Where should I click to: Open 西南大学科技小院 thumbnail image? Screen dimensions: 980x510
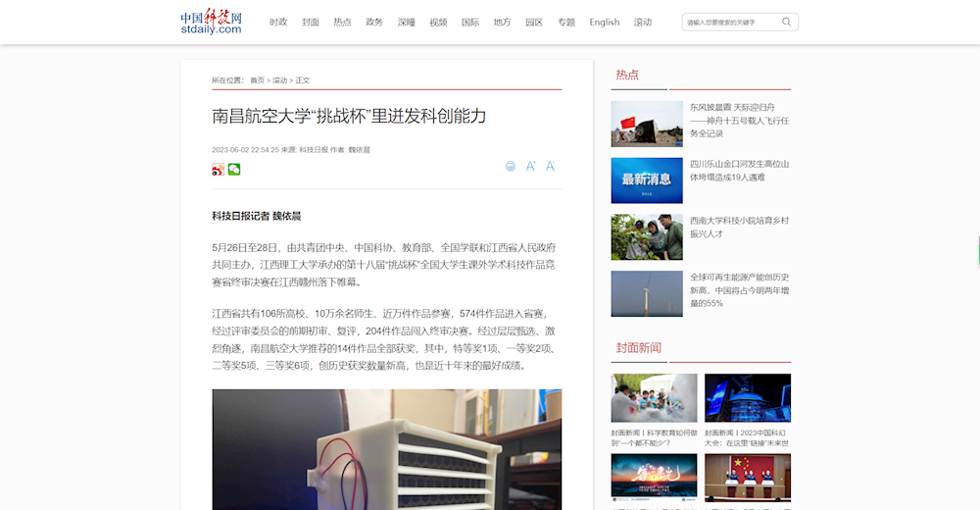pos(647,237)
